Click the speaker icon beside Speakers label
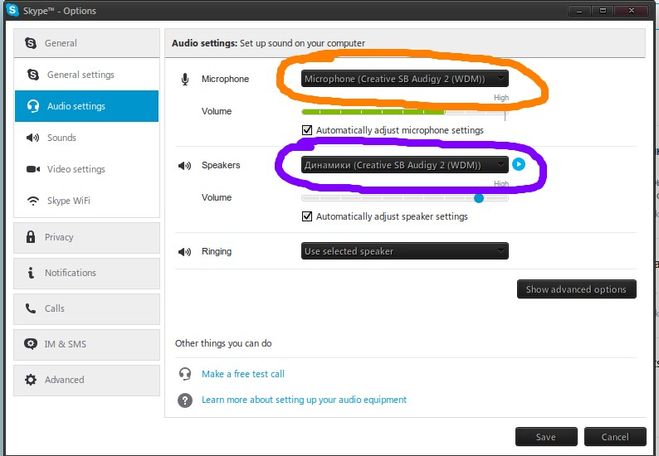This screenshot has height=456, width=659. tap(185, 166)
